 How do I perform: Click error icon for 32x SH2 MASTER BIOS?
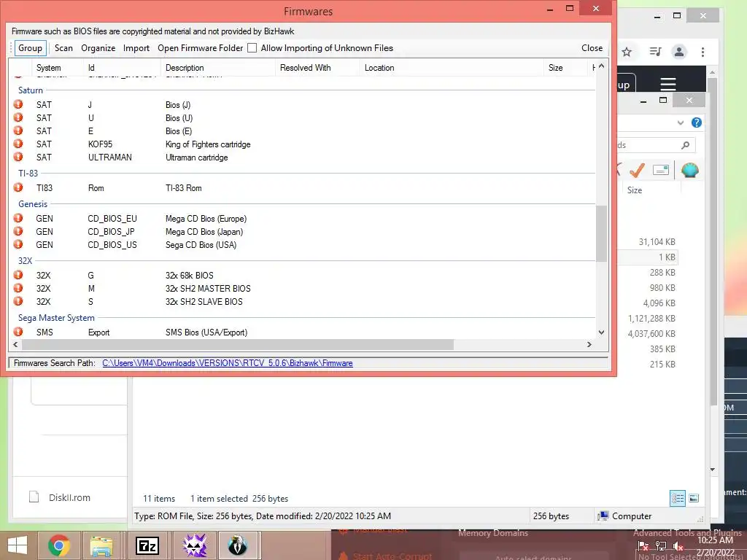click(18, 288)
